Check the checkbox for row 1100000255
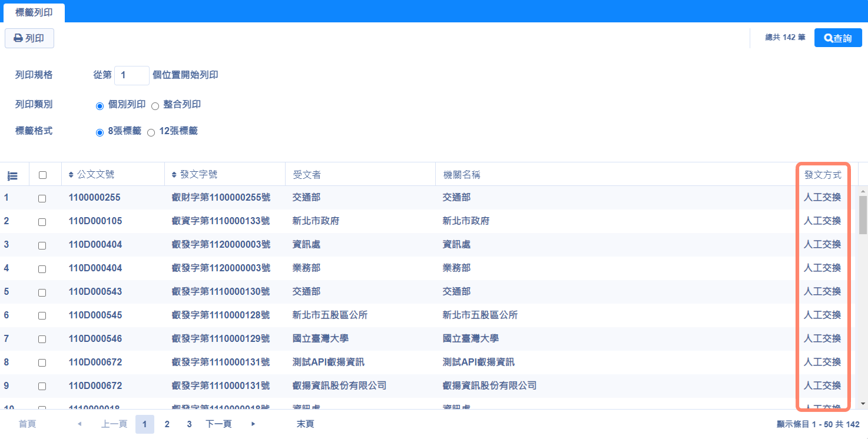 [x=42, y=198]
